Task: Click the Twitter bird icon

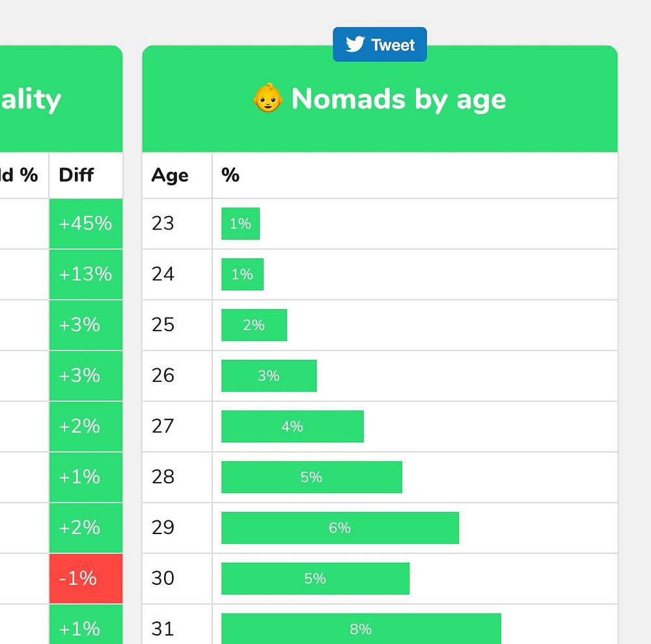Action: point(355,44)
